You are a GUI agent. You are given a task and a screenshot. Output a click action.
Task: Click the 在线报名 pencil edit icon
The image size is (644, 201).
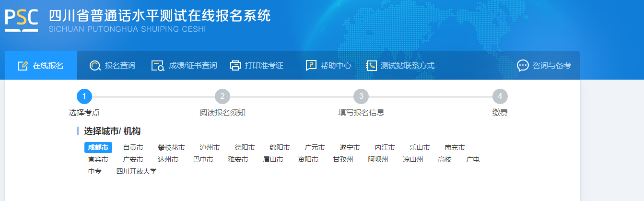[x=23, y=66]
